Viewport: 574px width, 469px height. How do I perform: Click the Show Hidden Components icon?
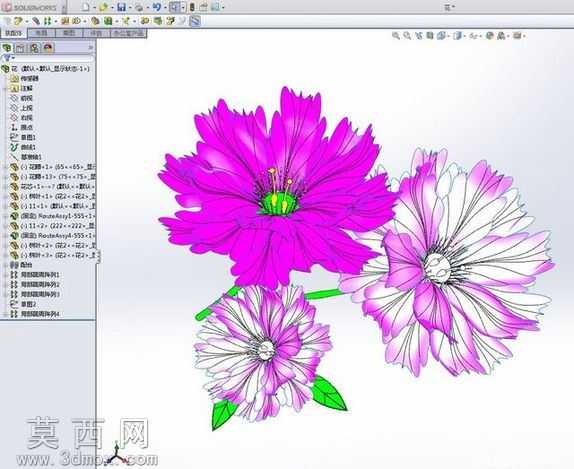[x=96, y=21]
